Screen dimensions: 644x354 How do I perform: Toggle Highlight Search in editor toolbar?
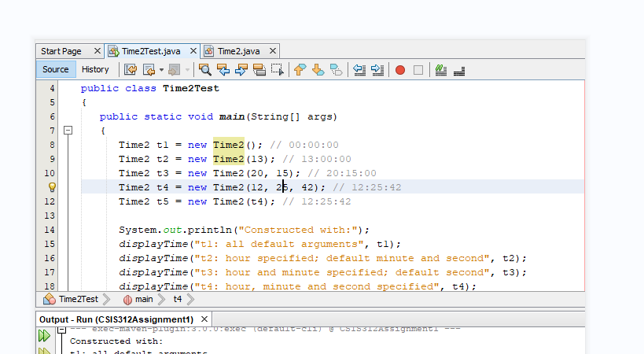pyautogui.click(x=259, y=70)
